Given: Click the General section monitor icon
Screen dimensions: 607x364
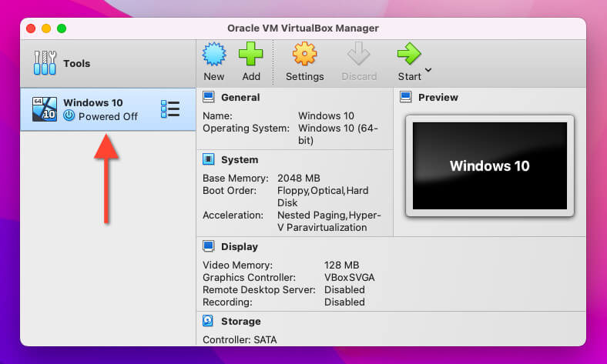Looking at the screenshot, I should click(x=209, y=97).
